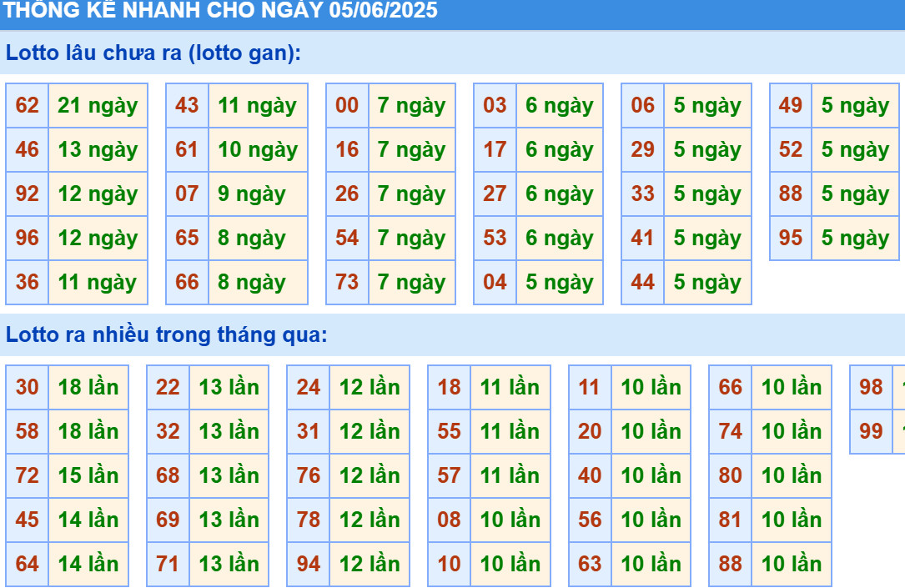Click number 95 in the last gan column
This screenshot has width=905, height=588.
[x=791, y=238]
